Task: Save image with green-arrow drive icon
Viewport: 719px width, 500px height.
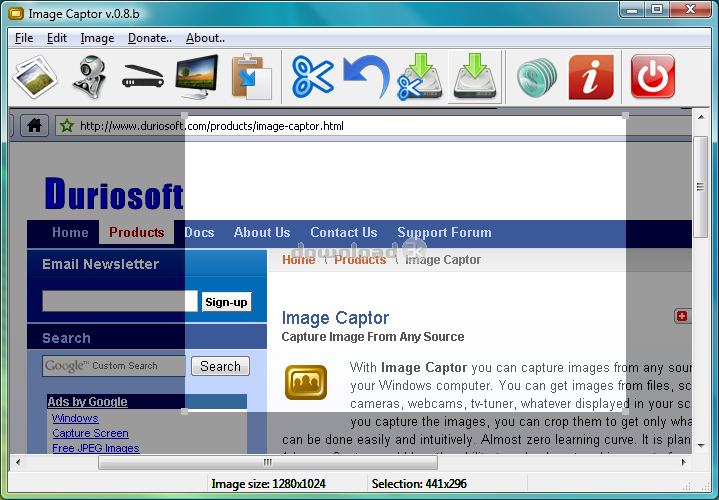Action: pyautogui.click(x=475, y=77)
